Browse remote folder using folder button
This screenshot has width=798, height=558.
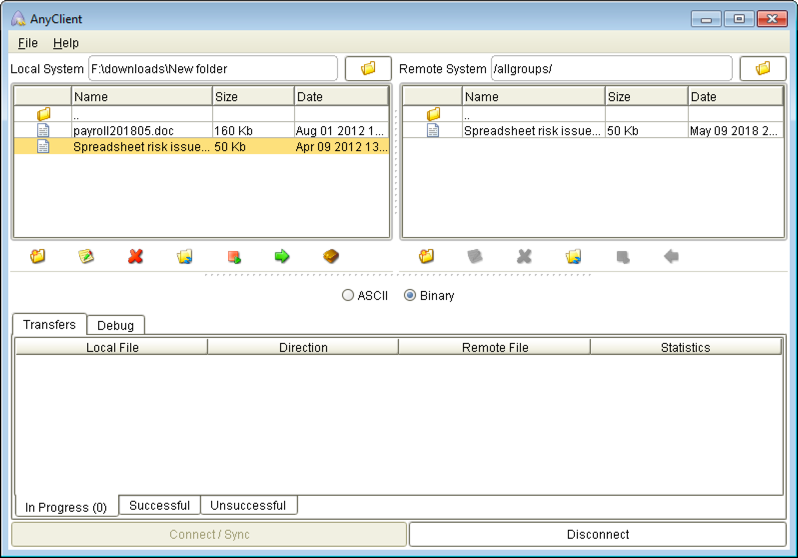coord(762,68)
